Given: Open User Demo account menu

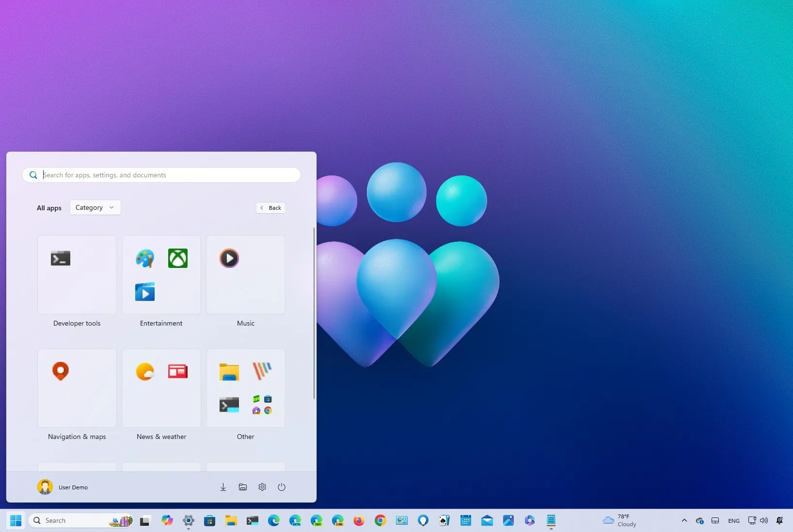Looking at the screenshot, I should pyautogui.click(x=63, y=487).
